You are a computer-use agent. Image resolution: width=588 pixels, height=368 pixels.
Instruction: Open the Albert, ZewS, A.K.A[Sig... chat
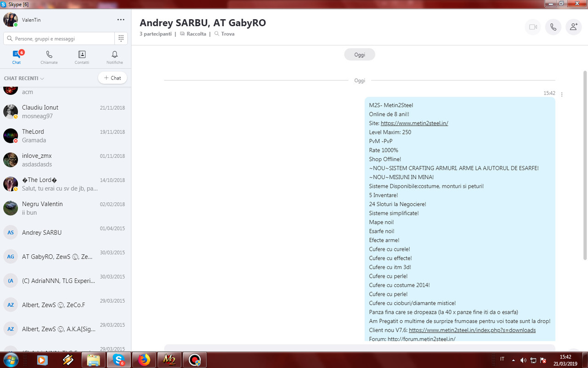(x=65, y=328)
